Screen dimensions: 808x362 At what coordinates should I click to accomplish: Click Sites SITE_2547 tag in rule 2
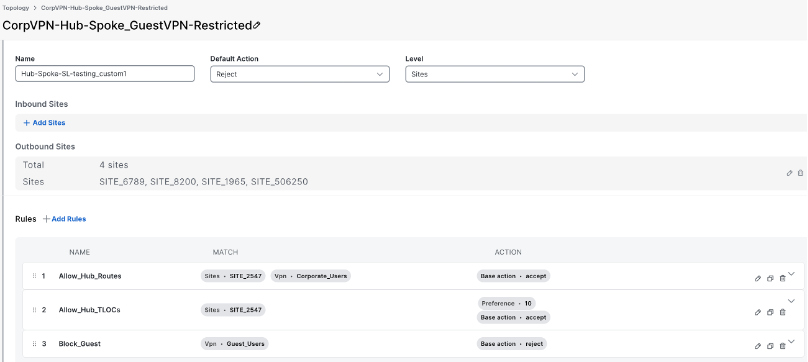(233, 310)
